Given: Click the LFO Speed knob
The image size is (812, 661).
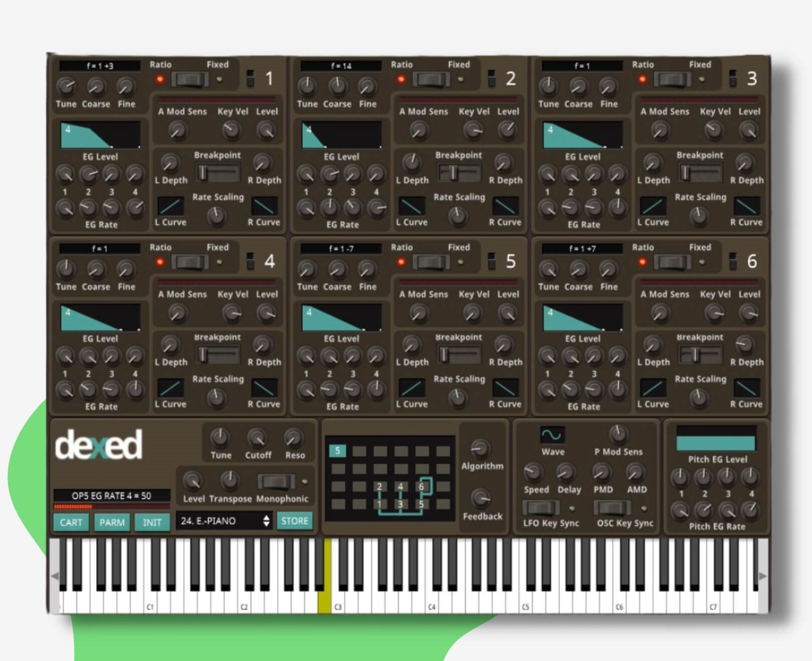Looking at the screenshot, I should point(533,472).
